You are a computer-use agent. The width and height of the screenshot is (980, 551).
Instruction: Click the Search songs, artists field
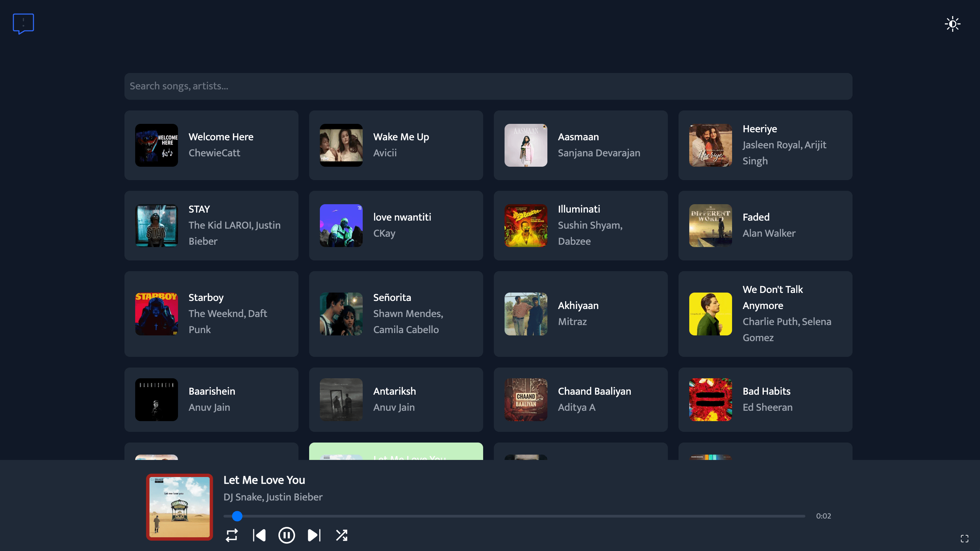pyautogui.click(x=488, y=86)
